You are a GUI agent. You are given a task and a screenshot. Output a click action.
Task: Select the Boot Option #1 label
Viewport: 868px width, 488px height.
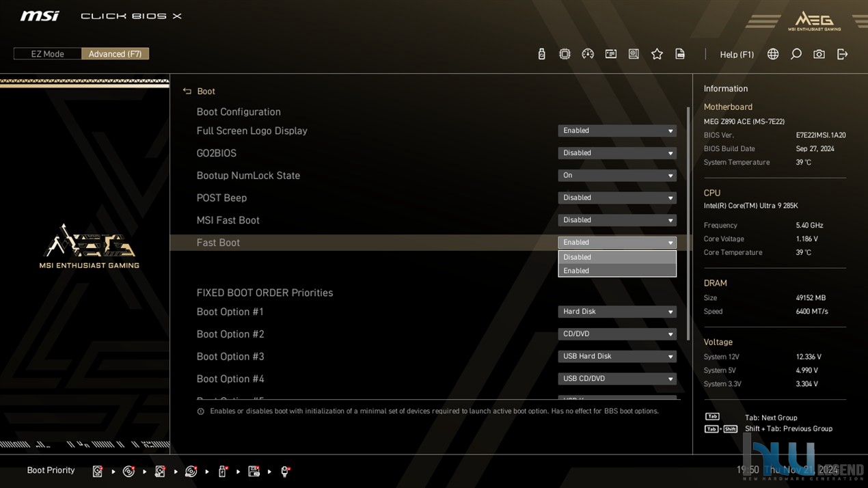pos(230,312)
